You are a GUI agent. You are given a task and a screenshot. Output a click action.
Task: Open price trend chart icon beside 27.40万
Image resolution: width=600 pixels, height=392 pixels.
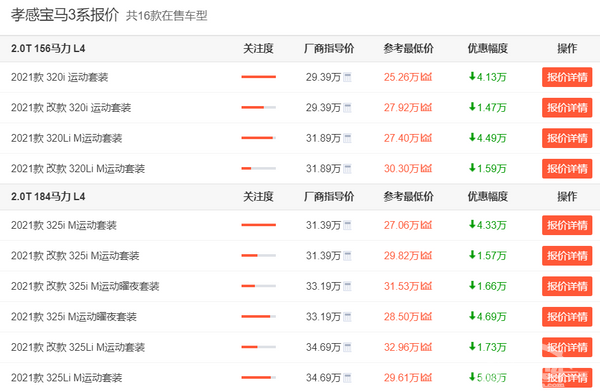[426, 138]
